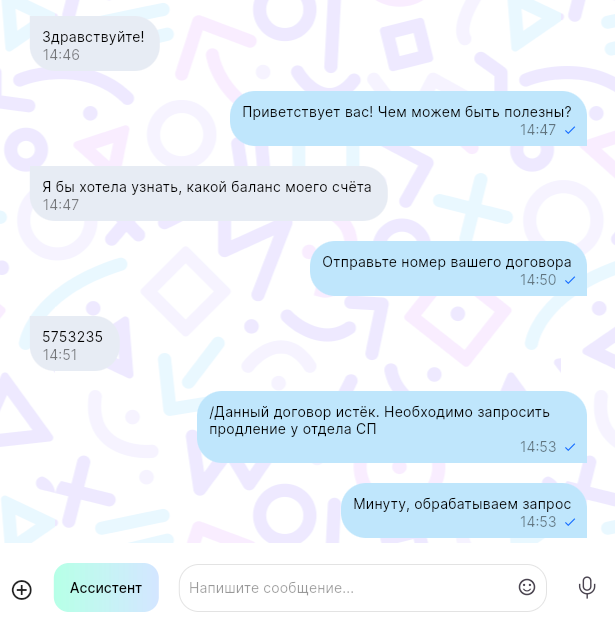Screen dimensions: 615x620
Task: Open the emoji picker smiley icon
Action: [526, 587]
